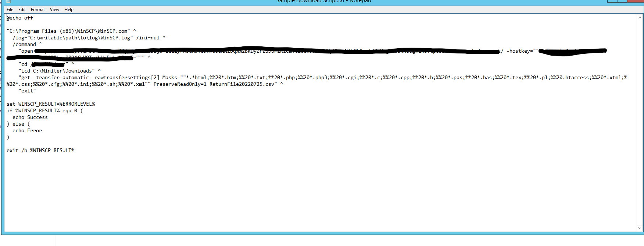The height and width of the screenshot is (246, 644).
Task: Click 'set WINSCP_RESULT=%ERRORLEVEL%' line
Action: pyautogui.click(x=51, y=104)
